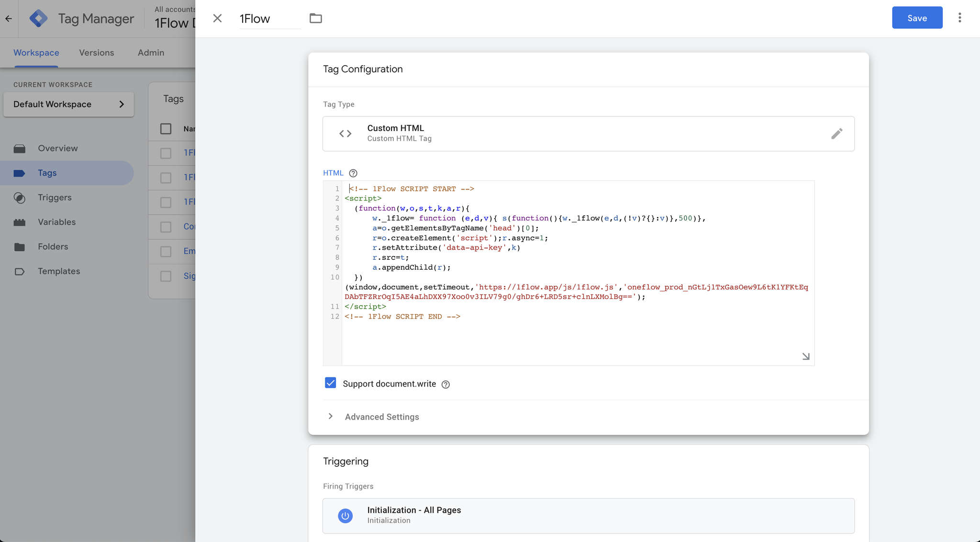Open Support document.write help icon

(x=445, y=384)
